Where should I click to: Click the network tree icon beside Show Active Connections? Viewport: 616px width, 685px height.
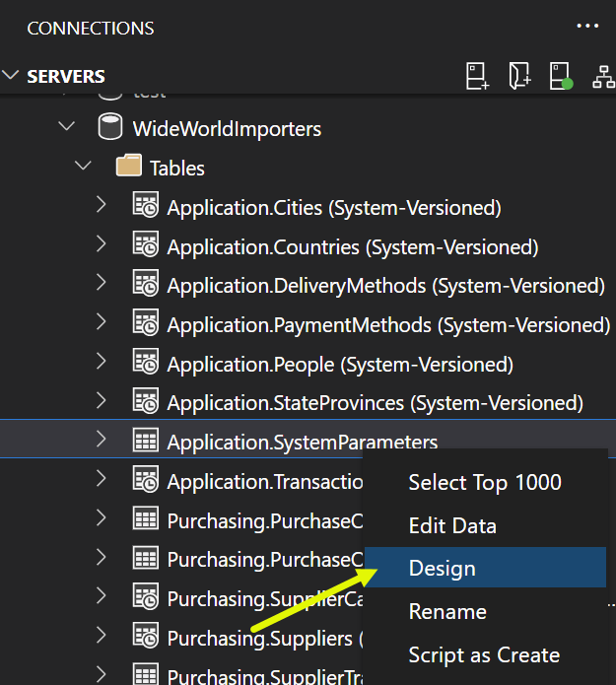[604, 77]
